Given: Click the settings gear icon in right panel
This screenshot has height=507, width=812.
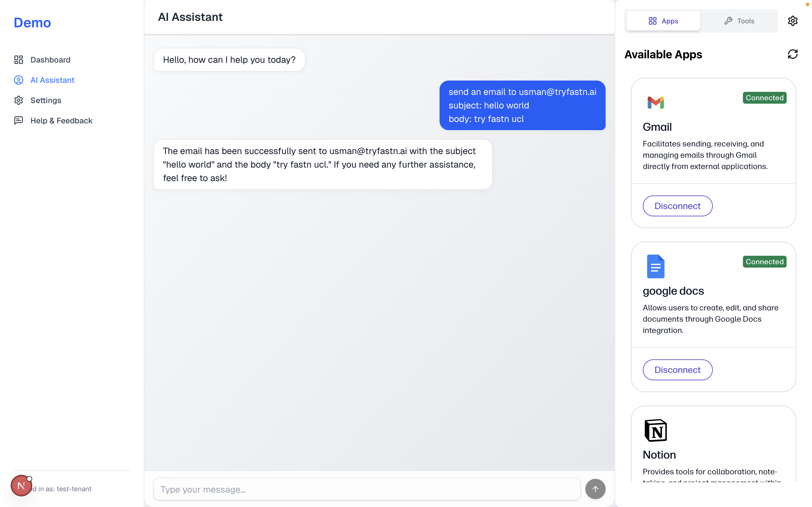Looking at the screenshot, I should coord(793,21).
